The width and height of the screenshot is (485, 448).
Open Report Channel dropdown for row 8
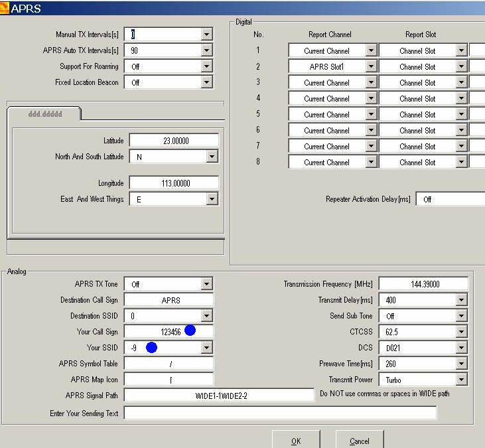click(x=371, y=162)
